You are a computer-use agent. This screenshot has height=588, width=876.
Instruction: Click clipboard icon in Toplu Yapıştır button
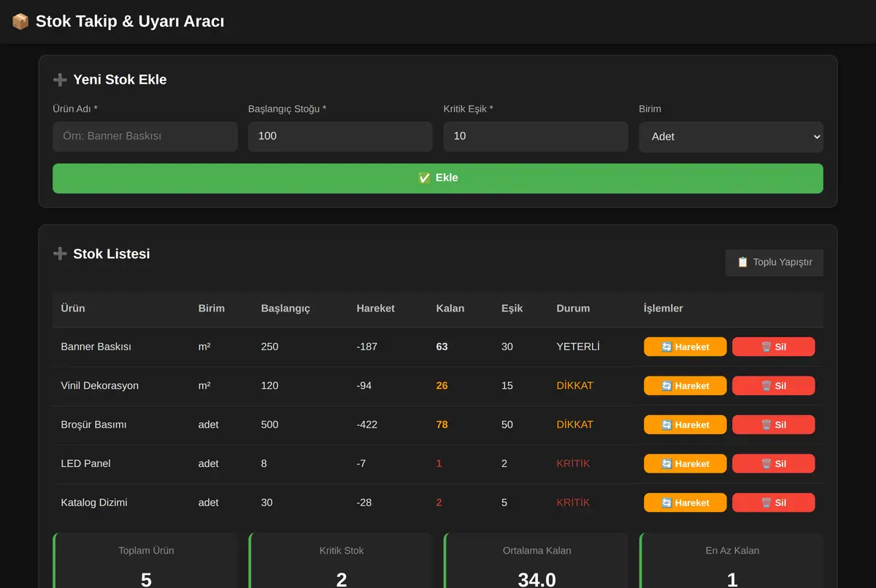click(742, 263)
